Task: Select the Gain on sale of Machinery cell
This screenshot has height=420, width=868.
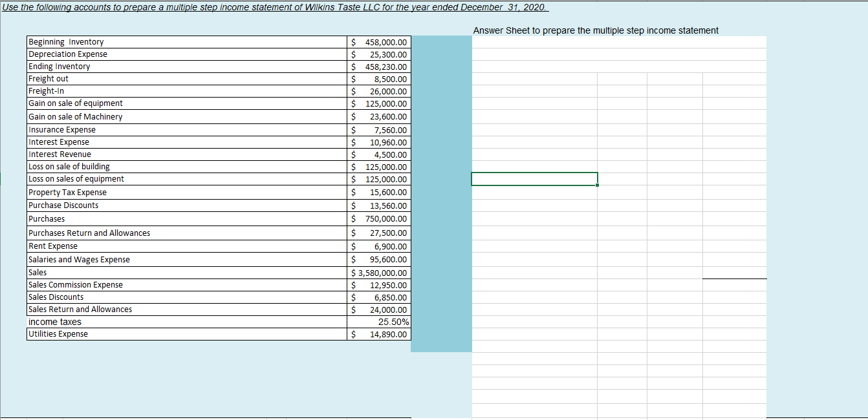Action: tap(188, 117)
